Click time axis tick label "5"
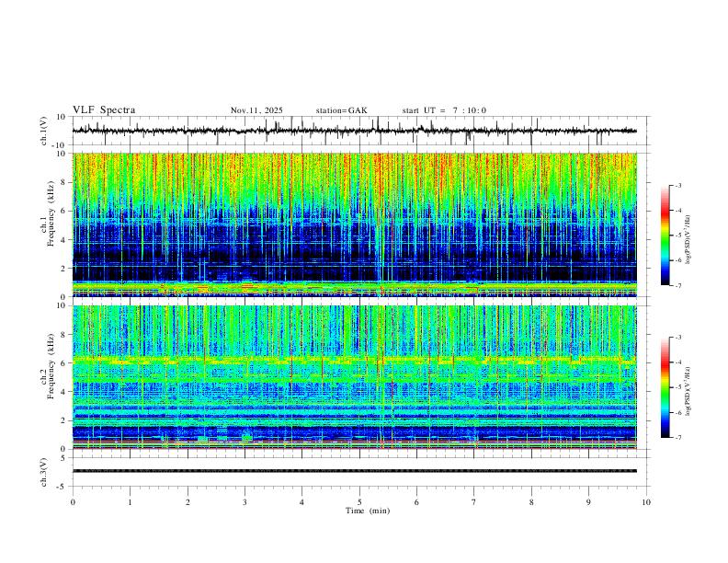The image size is (728, 563). [359, 502]
